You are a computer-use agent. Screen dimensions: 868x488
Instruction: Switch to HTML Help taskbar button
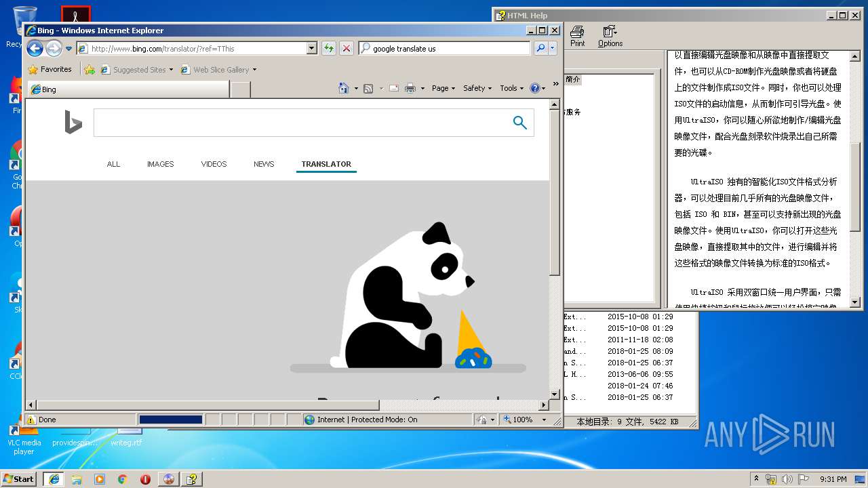(192, 479)
